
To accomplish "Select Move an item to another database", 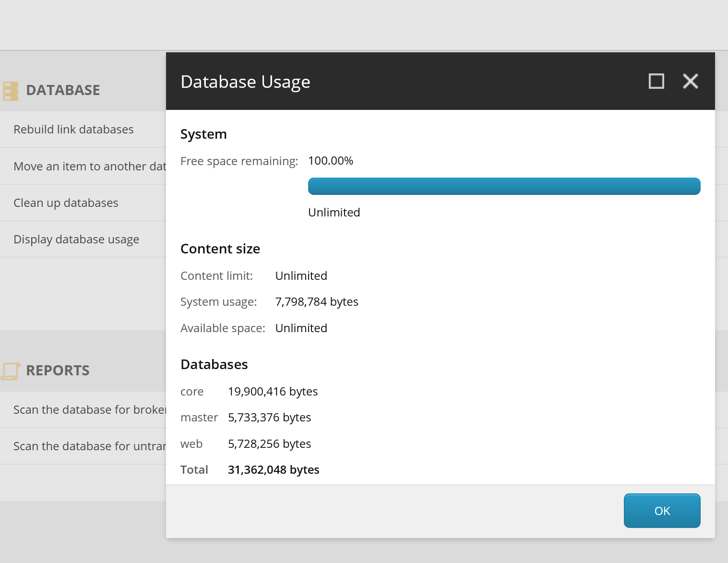I will pos(89,167).
